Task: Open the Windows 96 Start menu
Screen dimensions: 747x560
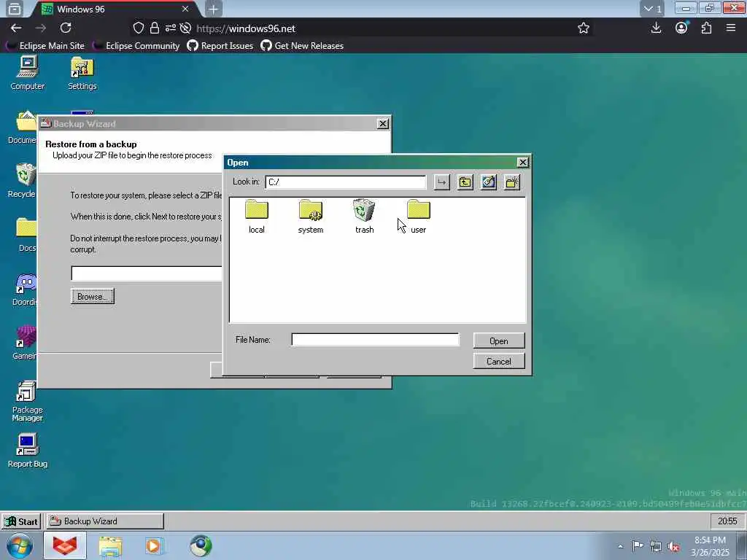Action: (x=21, y=521)
